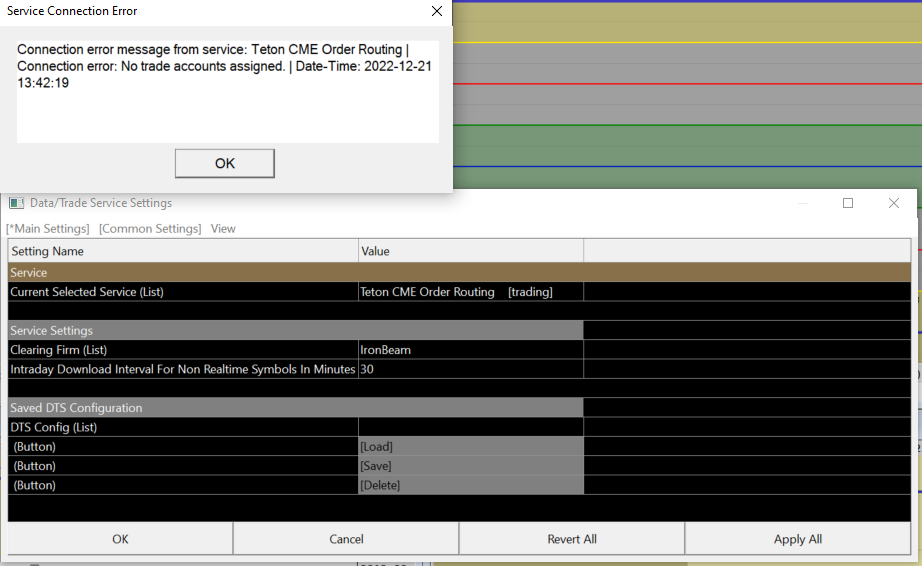Open the Common Settings menu
922x566 pixels.
[x=150, y=229]
